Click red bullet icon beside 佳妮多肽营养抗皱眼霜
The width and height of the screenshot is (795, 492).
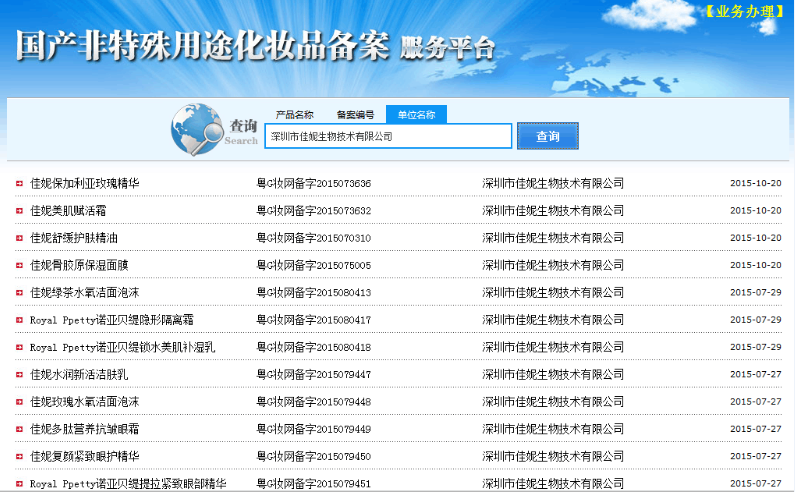19,430
